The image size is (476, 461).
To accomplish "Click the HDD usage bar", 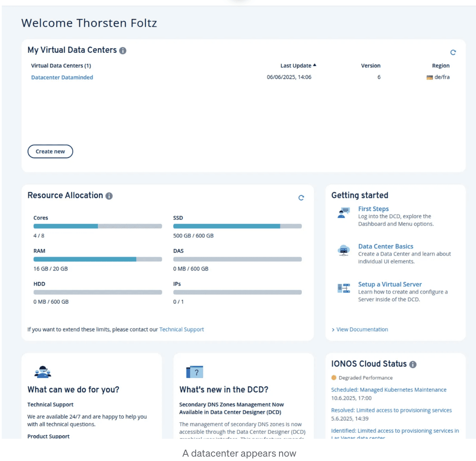I will click(x=98, y=292).
